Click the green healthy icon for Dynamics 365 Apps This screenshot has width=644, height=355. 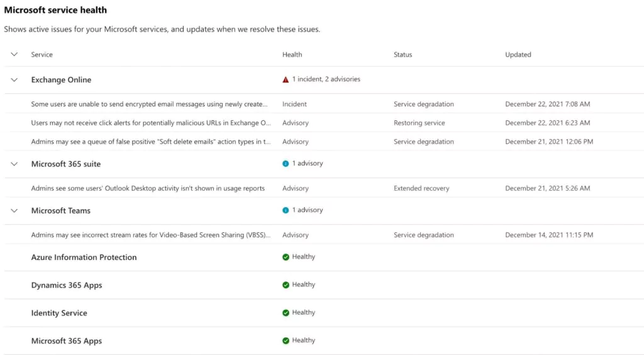coord(286,285)
